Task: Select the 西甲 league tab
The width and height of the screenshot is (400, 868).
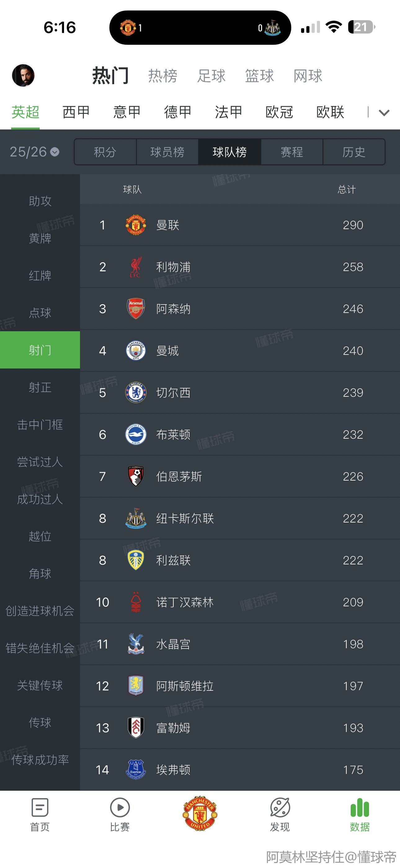Action: [76, 112]
